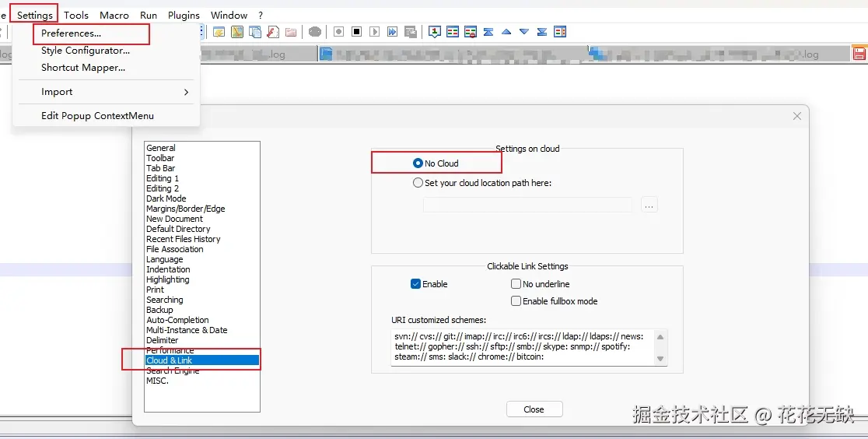
Task: Select Tab Bar in the preferences list
Action: 160,168
